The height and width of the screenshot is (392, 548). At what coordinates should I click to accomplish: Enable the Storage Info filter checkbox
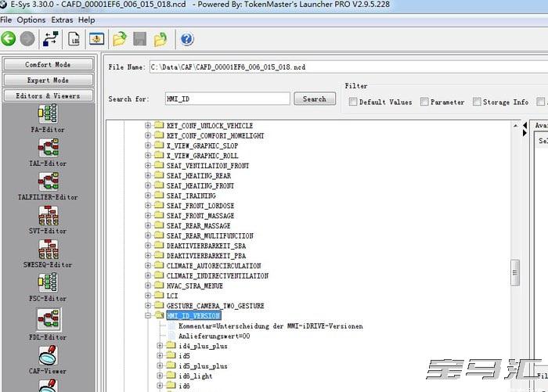[x=477, y=102]
